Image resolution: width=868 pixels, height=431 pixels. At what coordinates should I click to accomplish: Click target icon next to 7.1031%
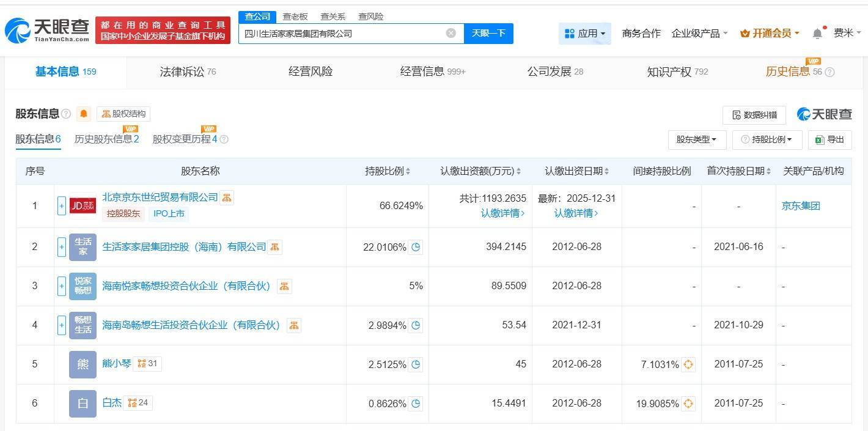688,364
